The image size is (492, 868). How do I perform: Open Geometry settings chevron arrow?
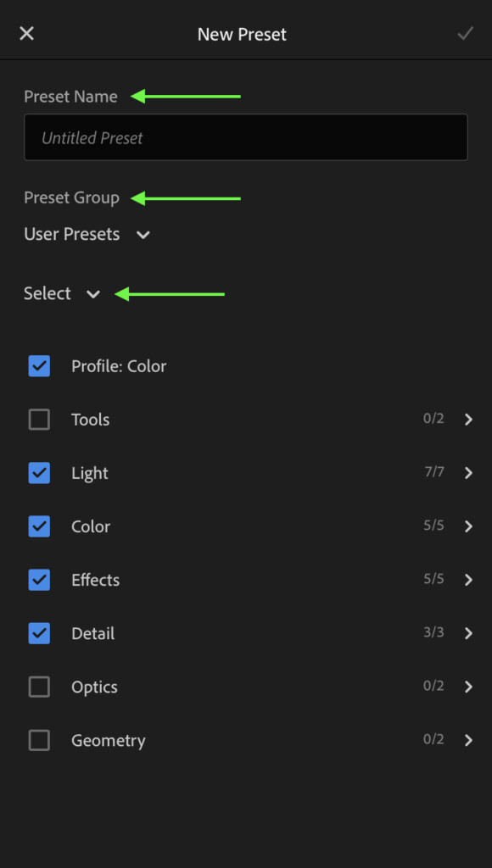[x=469, y=740]
